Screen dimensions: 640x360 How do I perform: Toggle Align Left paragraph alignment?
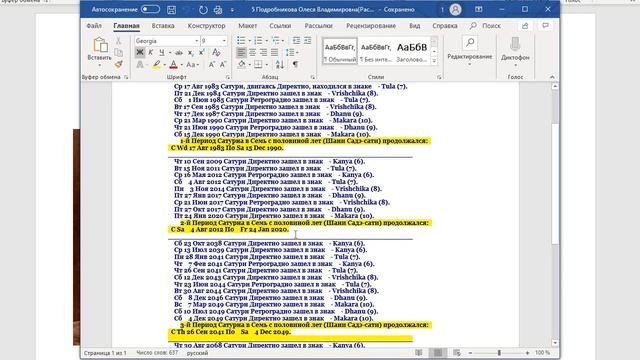pyautogui.click(x=241, y=52)
